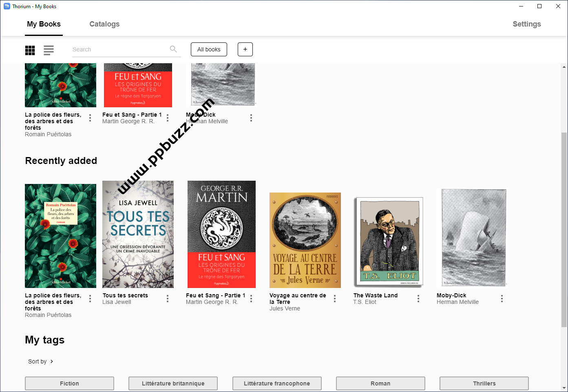
Task: Open menu for Recently added Feu et Sang
Action: [x=251, y=299]
